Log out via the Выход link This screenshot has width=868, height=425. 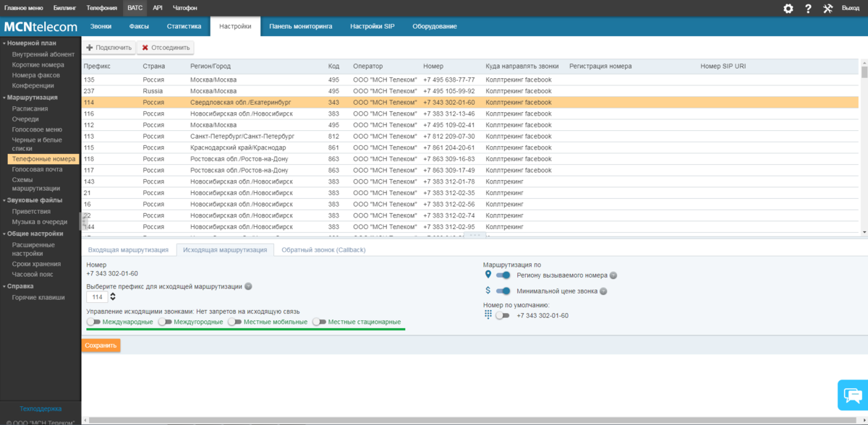[851, 8]
